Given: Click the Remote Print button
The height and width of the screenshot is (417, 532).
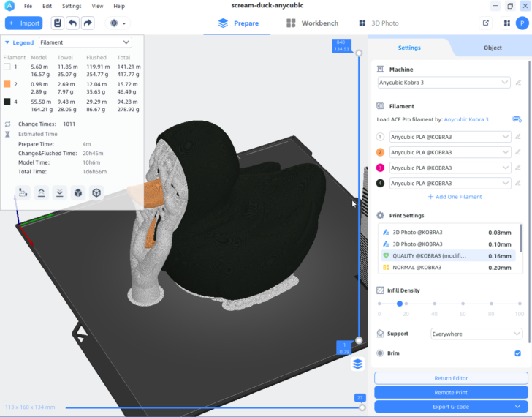Looking at the screenshot, I should (x=451, y=392).
